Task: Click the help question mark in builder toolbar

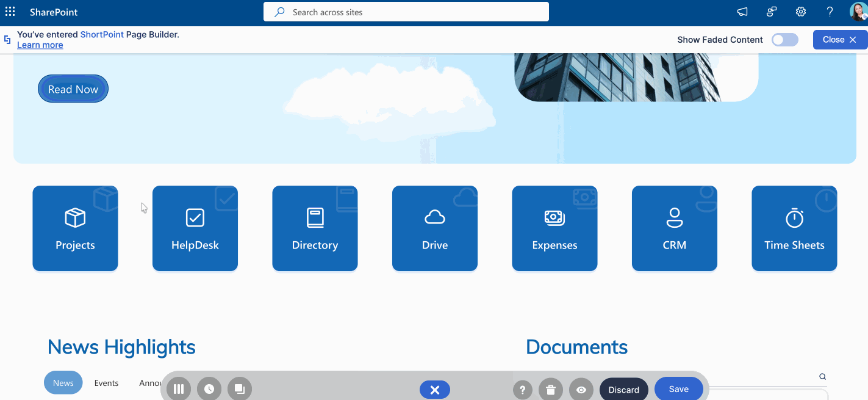Action: pyautogui.click(x=523, y=389)
